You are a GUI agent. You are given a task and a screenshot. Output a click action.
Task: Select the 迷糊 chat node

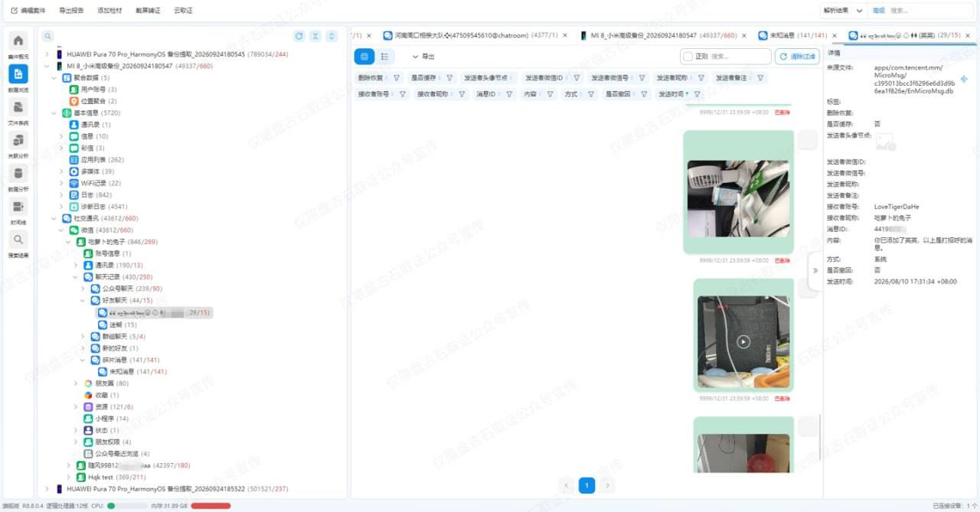tap(118, 324)
